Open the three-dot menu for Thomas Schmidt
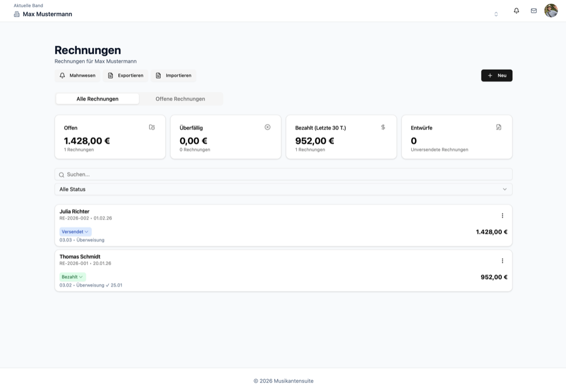The height and width of the screenshot is (392, 566). (x=502, y=260)
